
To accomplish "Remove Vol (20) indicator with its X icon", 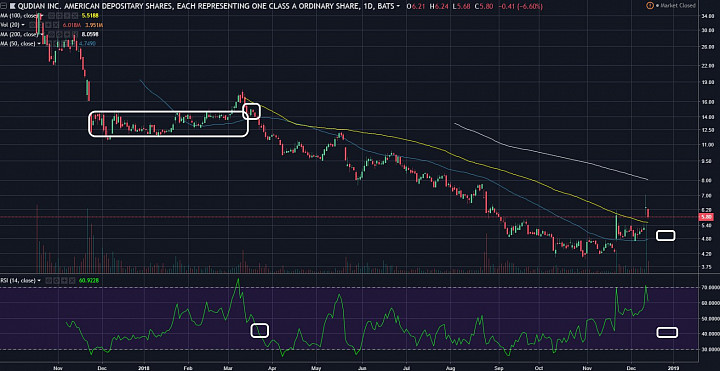I will 56,25.
